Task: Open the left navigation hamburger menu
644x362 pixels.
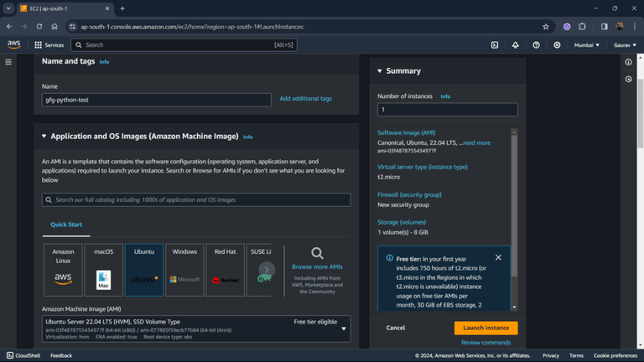Action: tap(8, 62)
